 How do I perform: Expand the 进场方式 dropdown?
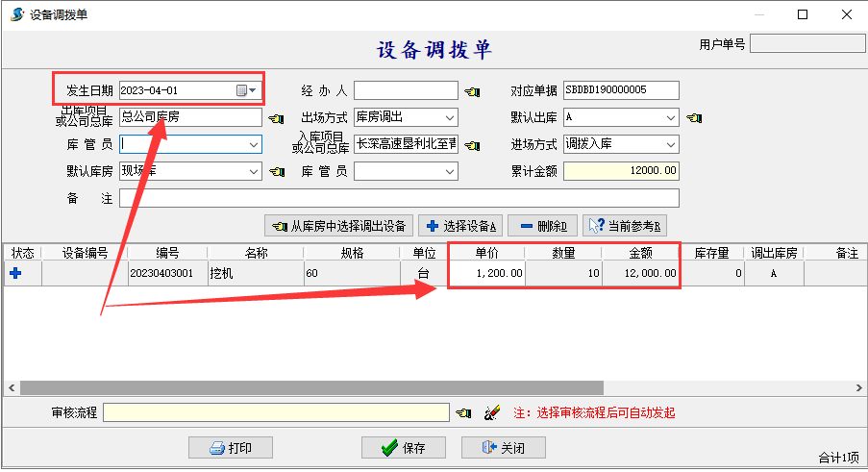pyautogui.click(x=670, y=144)
